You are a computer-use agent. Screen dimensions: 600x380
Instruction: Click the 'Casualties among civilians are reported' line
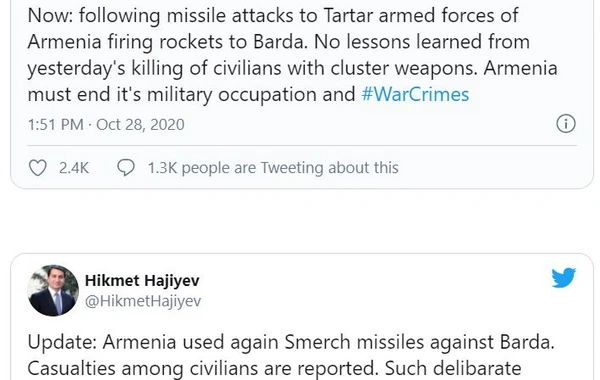[274, 369]
